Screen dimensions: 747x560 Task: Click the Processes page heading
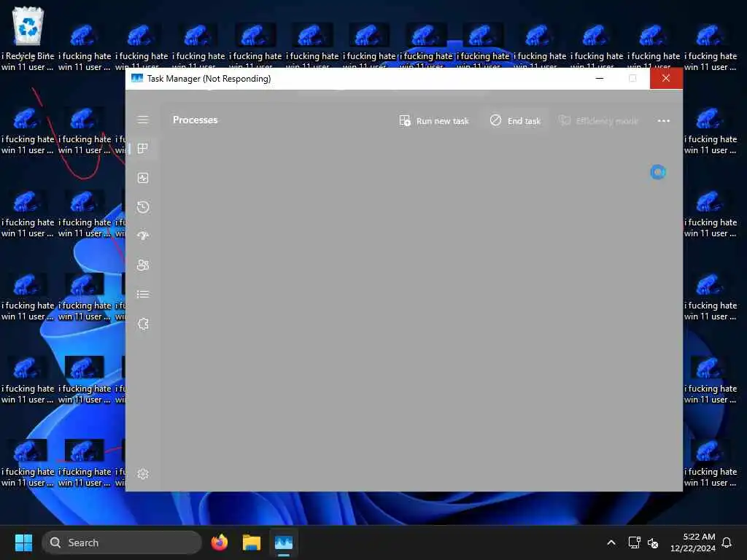coord(196,120)
